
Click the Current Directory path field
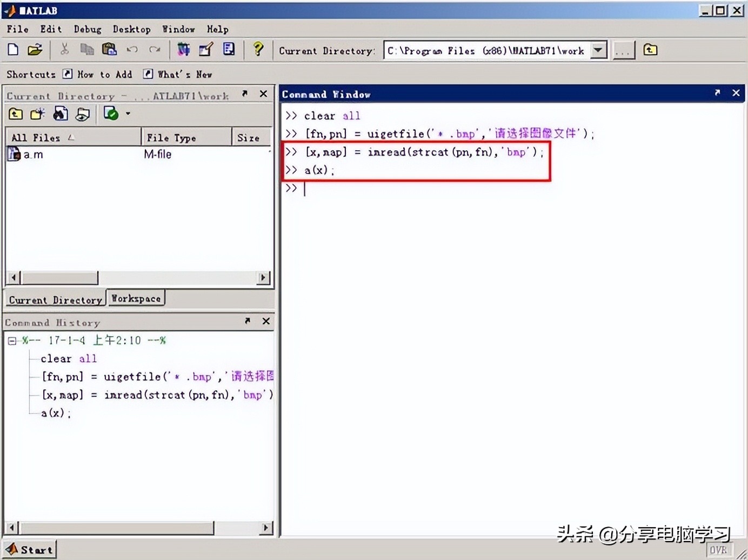pyautogui.click(x=487, y=50)
